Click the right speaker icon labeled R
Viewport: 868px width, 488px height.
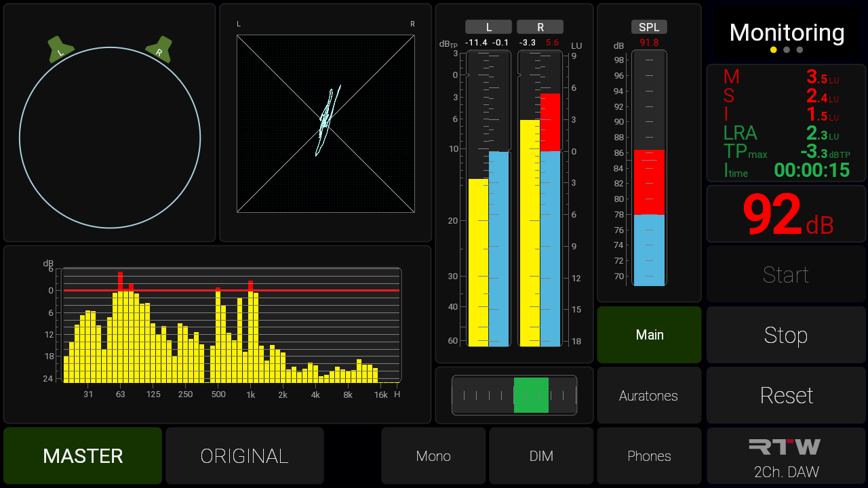159,51
